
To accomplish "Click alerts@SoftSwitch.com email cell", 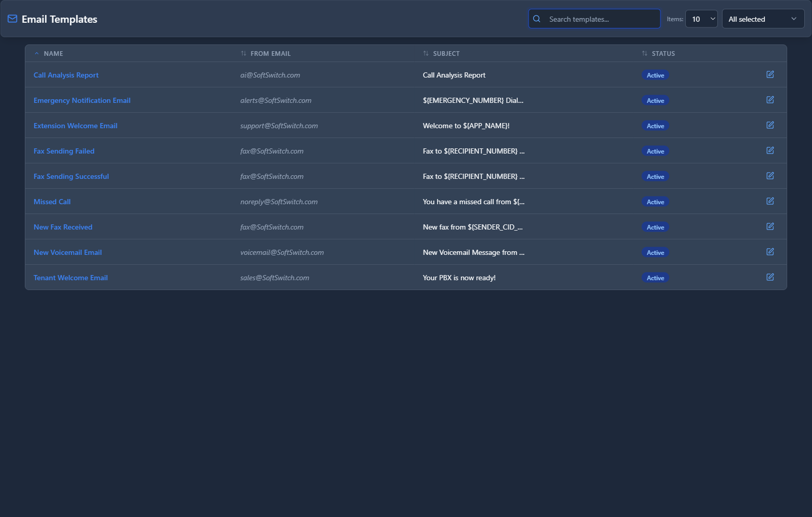I will click(x=276, y=100).
